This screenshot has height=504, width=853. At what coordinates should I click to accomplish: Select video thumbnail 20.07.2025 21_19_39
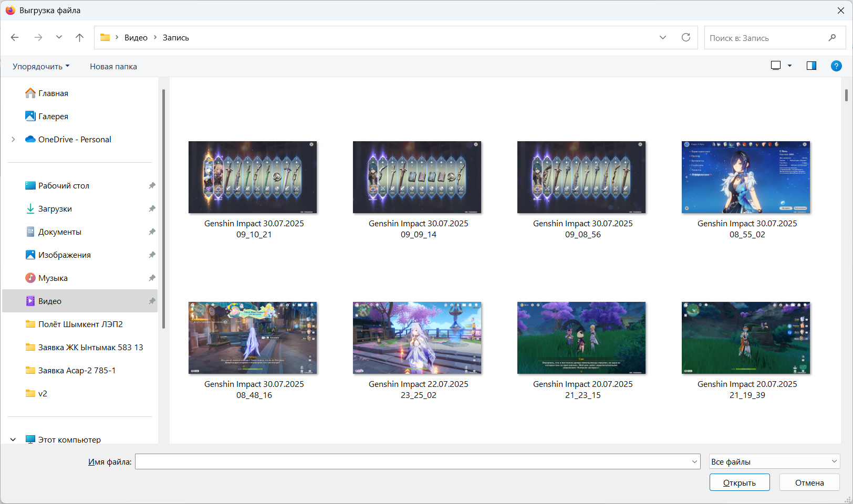(746, 338)
